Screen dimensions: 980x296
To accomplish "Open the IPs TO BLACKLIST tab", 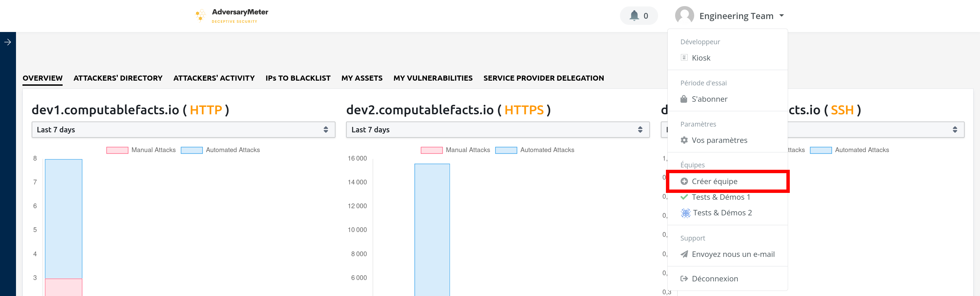I will (x=297, y=78).
